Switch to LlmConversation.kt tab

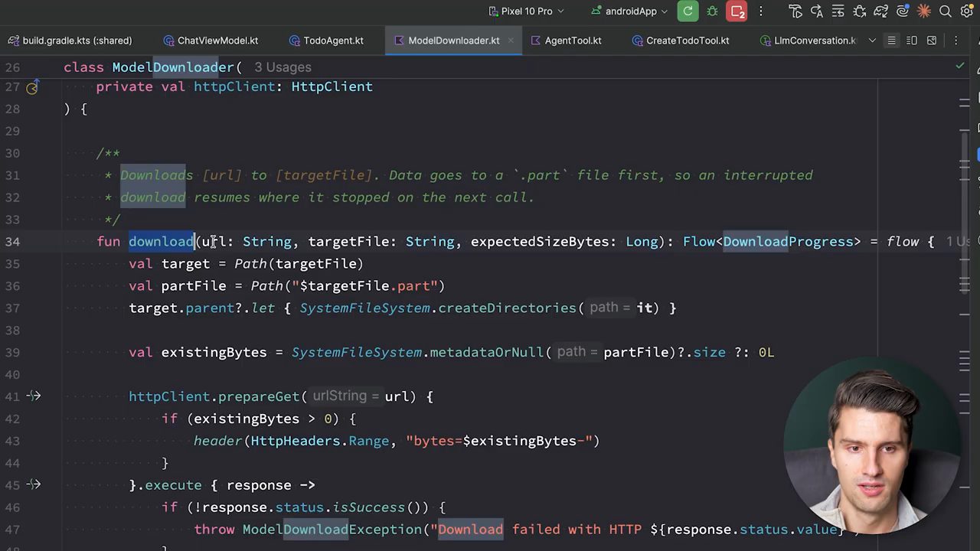(x=808, y=41)
